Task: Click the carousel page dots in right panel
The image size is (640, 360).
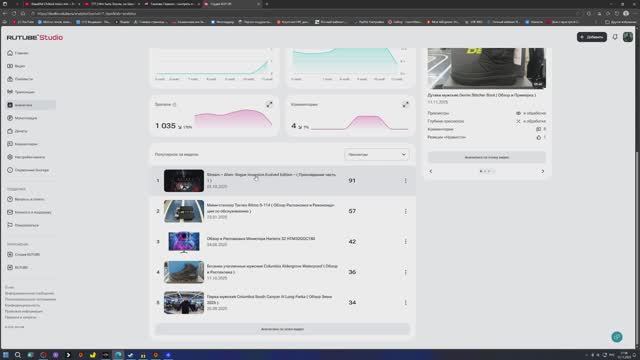Action: click(x=487, y=171)
